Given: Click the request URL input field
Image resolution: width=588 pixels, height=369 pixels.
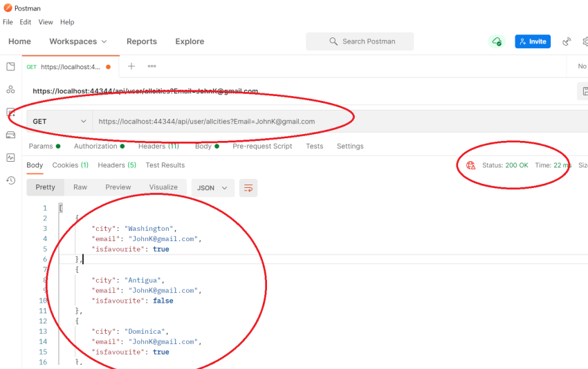Looking at the screenshot, I should 340,122.
